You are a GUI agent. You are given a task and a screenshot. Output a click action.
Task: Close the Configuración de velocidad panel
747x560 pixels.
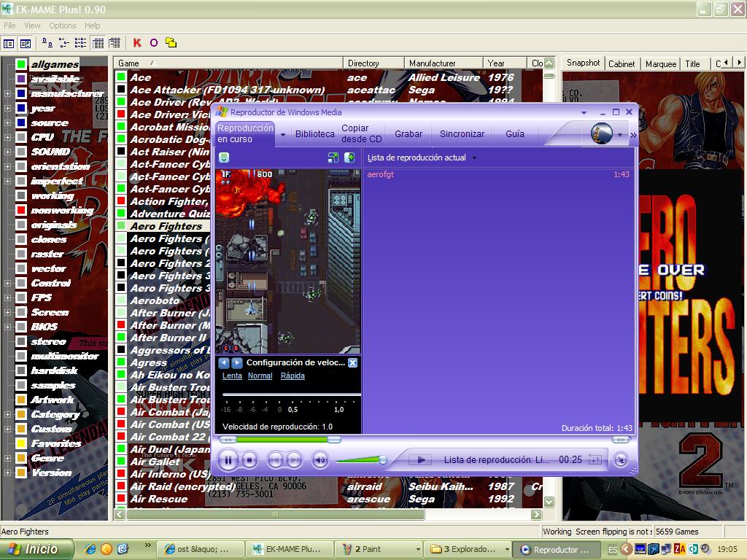click(352, 363)
